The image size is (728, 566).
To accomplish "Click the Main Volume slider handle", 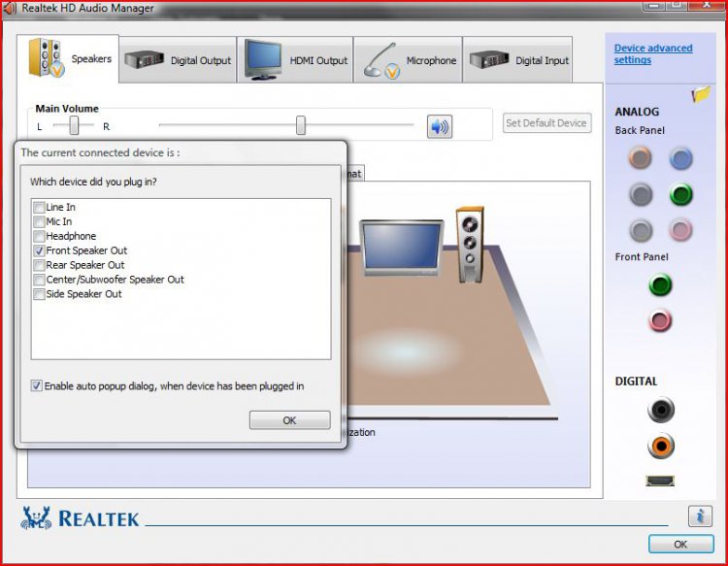I will point(301,125).
